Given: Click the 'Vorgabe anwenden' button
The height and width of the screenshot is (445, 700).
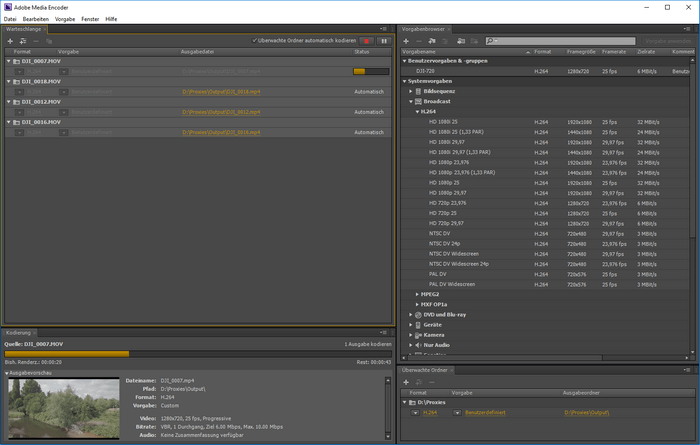Looking at the screenshot, I should (668, 41).
